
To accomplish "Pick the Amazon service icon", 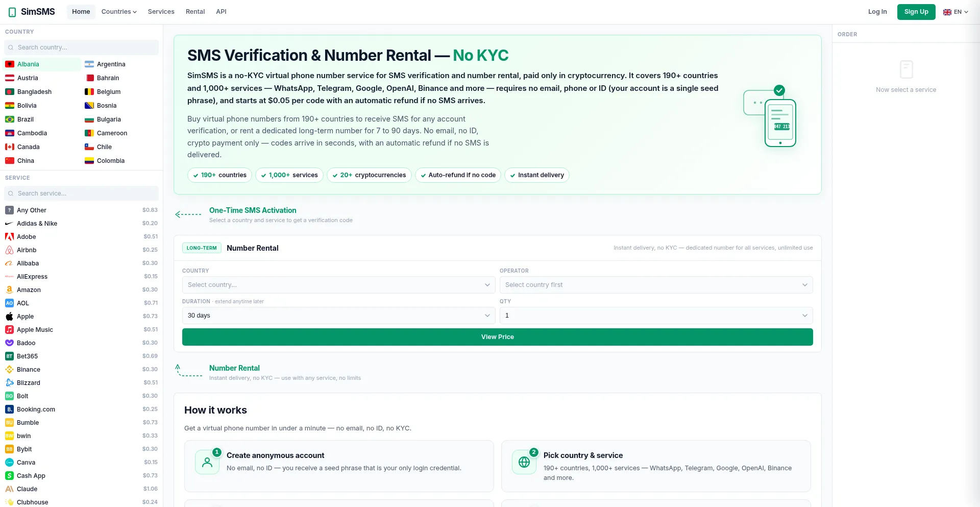I will tap(9, 290).
